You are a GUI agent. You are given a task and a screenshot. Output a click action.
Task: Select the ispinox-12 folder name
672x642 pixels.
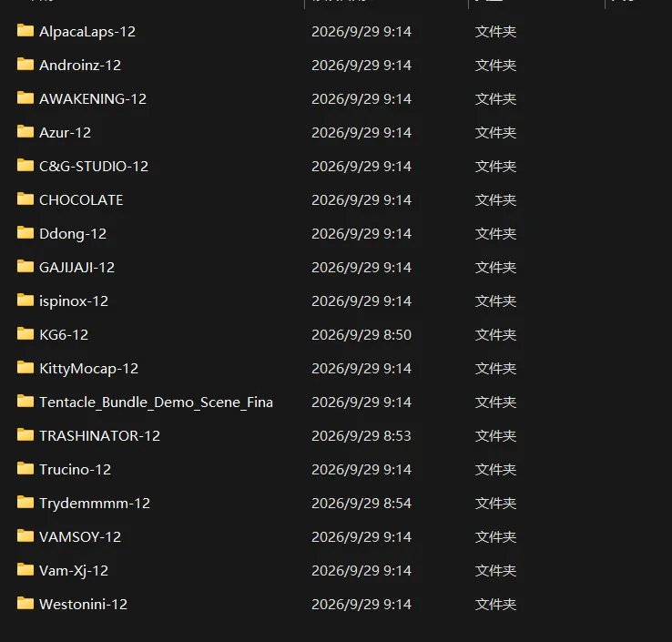click(x=73, y=301)
